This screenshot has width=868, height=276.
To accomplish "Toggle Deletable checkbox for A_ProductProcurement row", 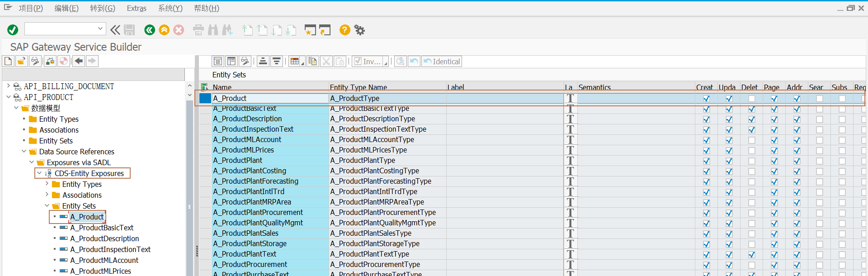I will click(752, 265).
